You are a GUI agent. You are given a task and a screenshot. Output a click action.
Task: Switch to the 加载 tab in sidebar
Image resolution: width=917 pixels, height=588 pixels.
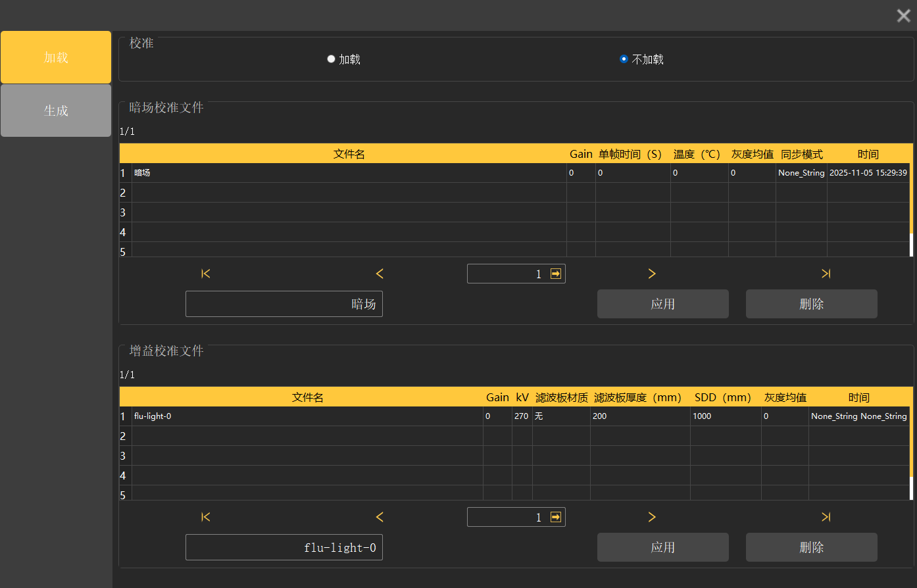pyautogui.click(x=56, y=58)
